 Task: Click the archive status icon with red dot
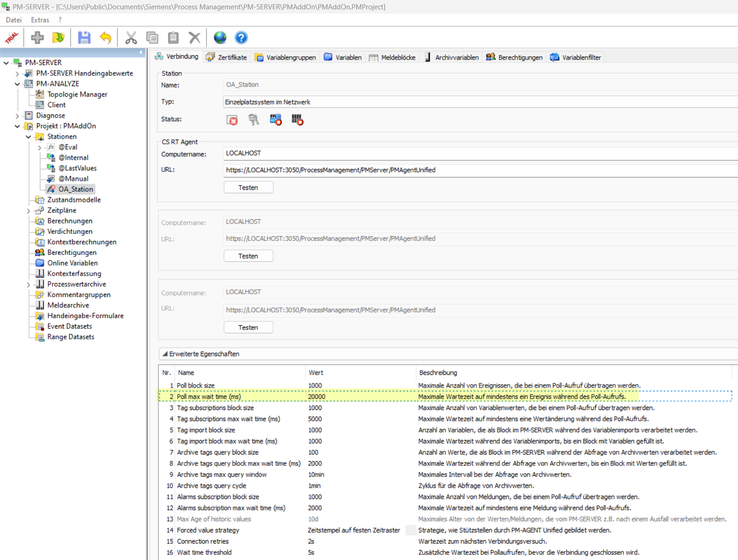pyautogui.click(x=297, y=120)
